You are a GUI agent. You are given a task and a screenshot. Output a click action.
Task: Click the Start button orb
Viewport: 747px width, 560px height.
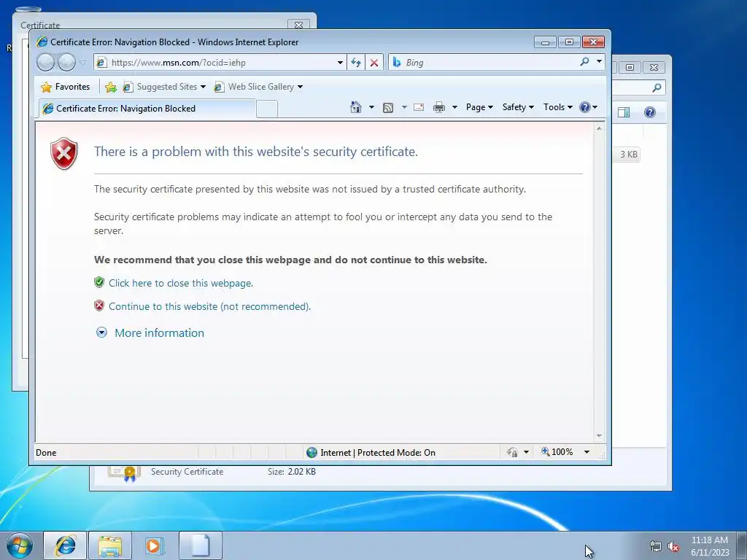(x=20, y=546)
